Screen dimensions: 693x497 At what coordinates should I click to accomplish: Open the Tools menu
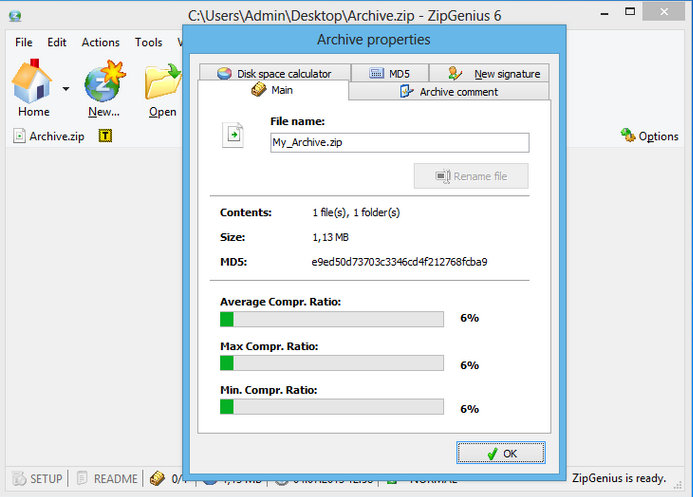pyautogui.click(x=148, y=42)
